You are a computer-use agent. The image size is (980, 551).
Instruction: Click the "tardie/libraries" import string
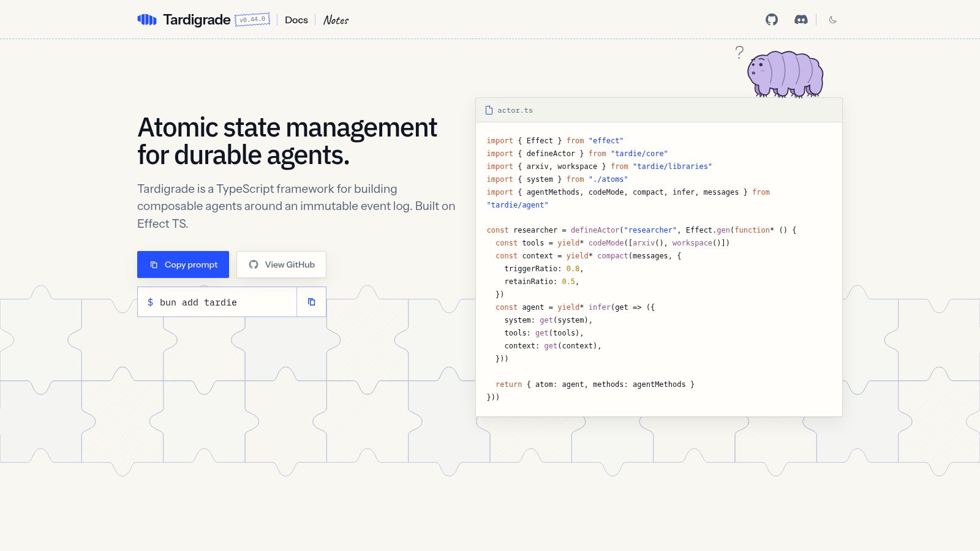[673, 167]
